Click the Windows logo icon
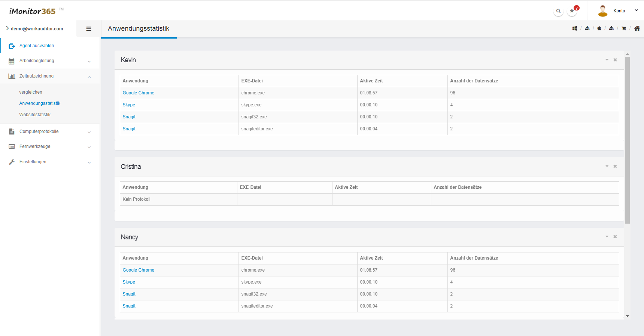Screen dimensions: 644x336 (x=575, y=28)
